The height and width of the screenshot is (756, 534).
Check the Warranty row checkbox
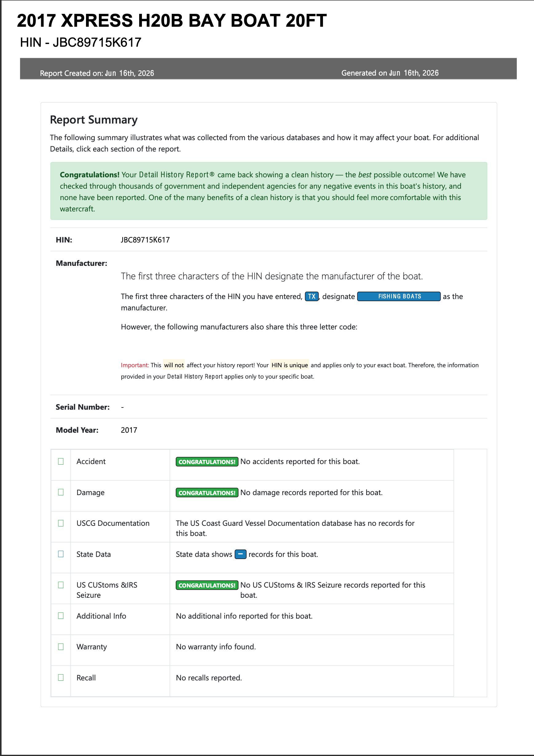tap(61, 646)
